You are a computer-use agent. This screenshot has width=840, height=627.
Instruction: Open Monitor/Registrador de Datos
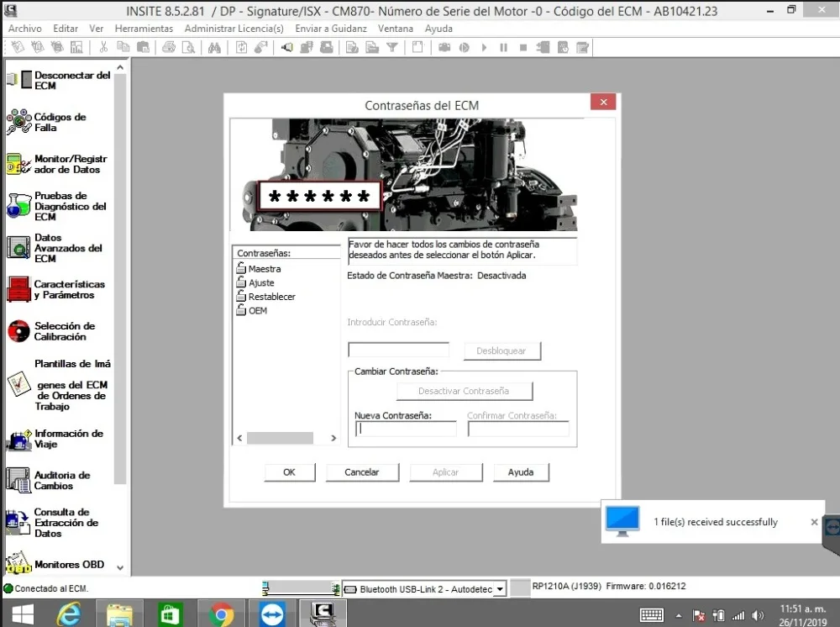pos(57,164)
